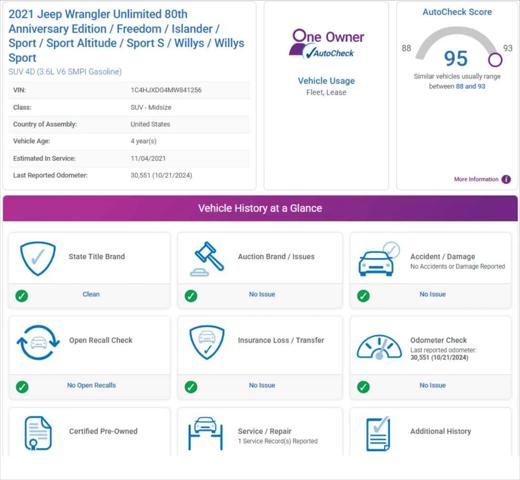Image resolution: width=520 pixels, height=480 pixels.
Task: Click No Accidents or Damage Reported text
Action: coord(457,266)
